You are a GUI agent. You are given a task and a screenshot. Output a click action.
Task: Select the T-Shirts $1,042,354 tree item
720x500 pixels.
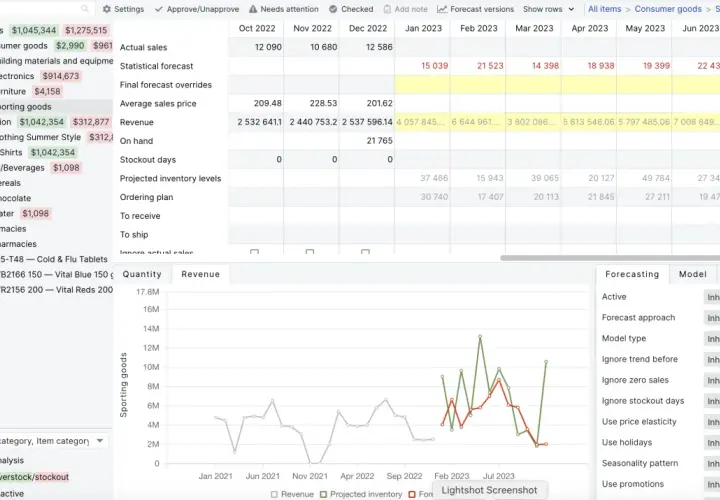pos(39,152)
